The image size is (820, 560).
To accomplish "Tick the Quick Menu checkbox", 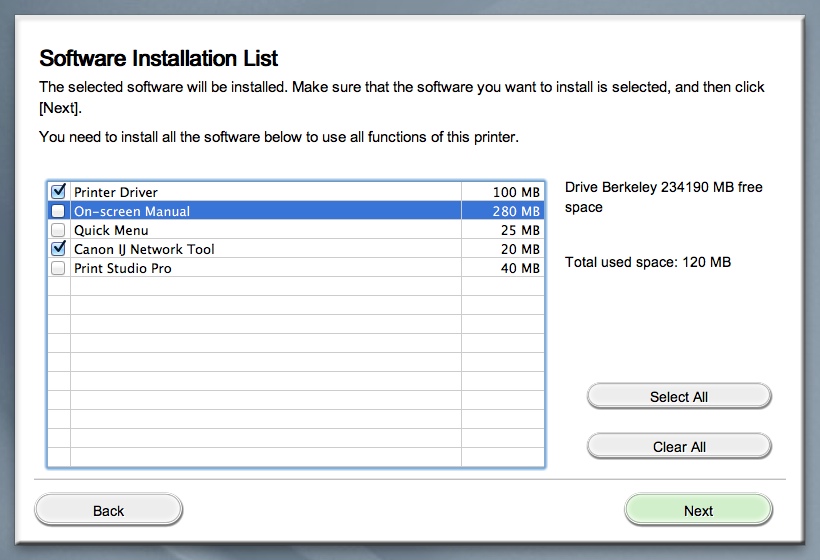I will tap(58, 230).
